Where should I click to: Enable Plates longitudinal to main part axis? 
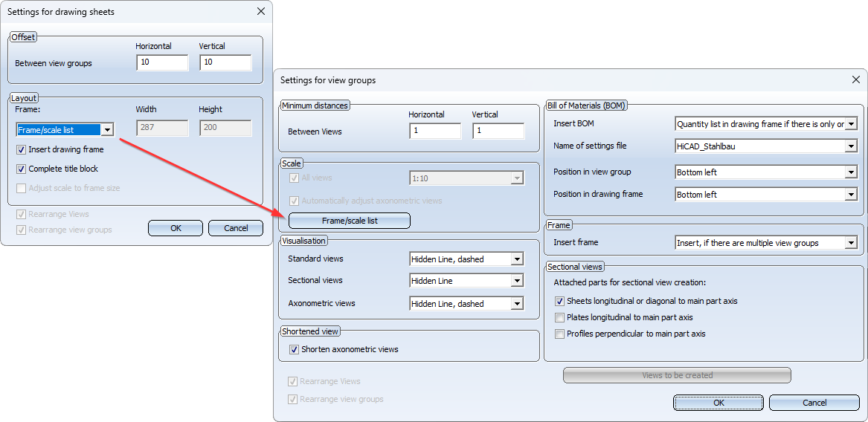559,317
